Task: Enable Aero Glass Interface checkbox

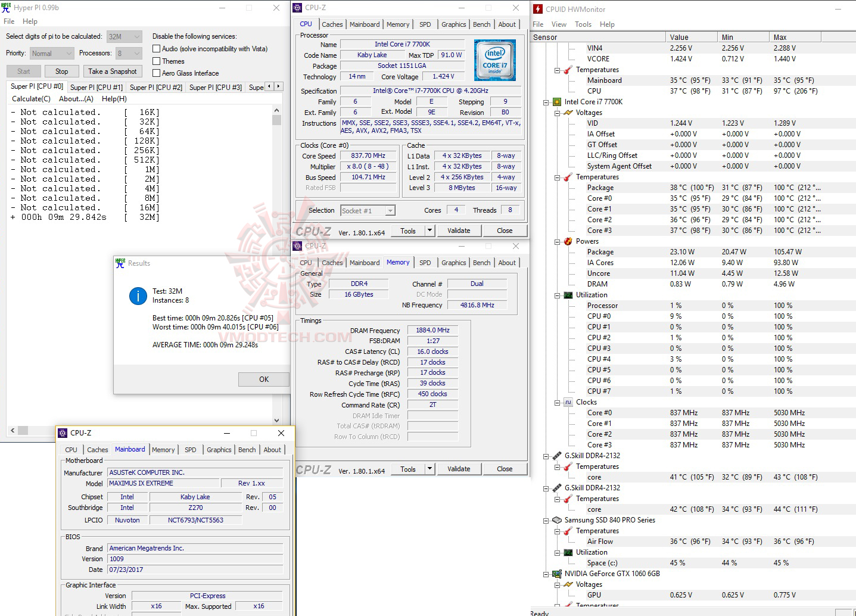Action: coord(155,73)
